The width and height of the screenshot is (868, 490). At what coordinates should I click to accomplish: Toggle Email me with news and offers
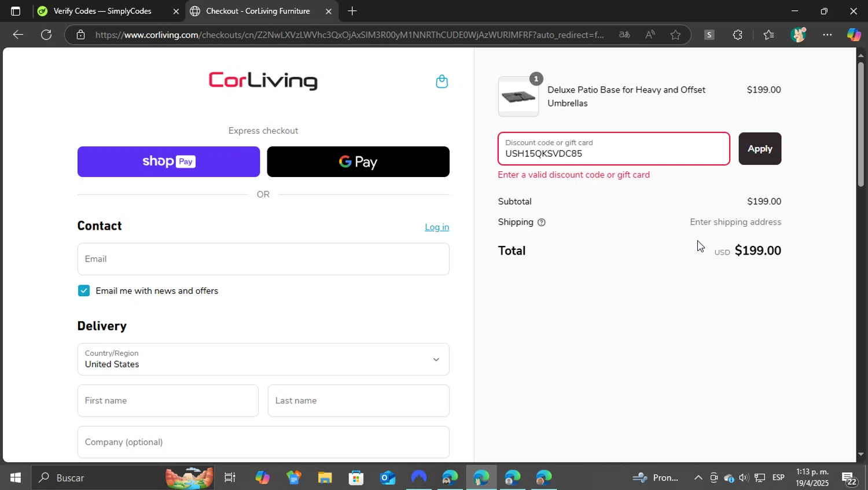click(x=84, y=291)
